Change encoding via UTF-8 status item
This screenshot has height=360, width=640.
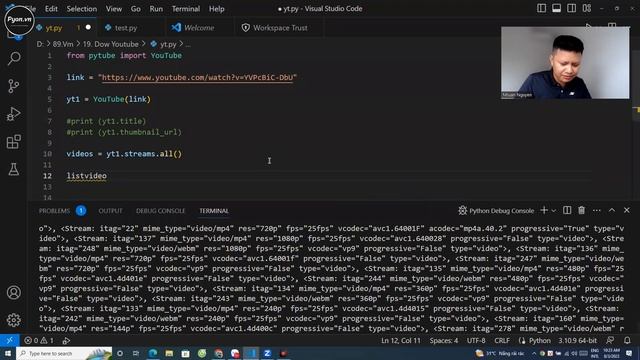pos(476,340)
